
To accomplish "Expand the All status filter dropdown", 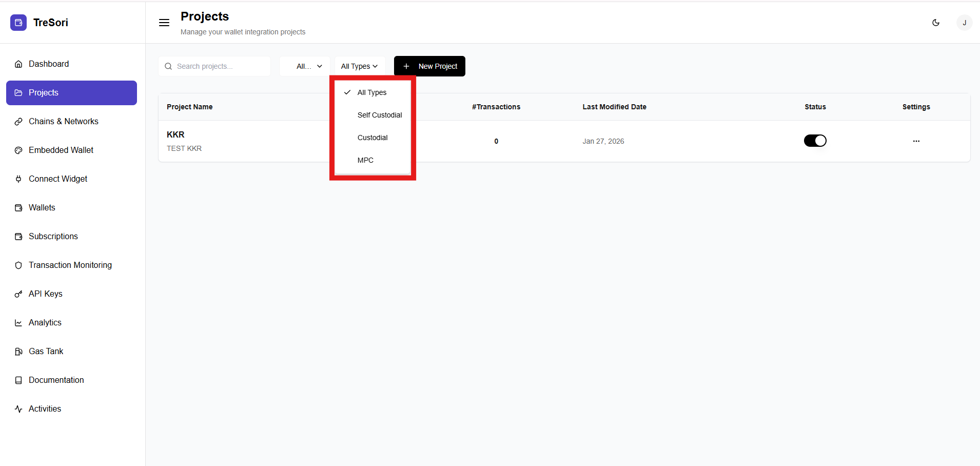I will (309, 66).
